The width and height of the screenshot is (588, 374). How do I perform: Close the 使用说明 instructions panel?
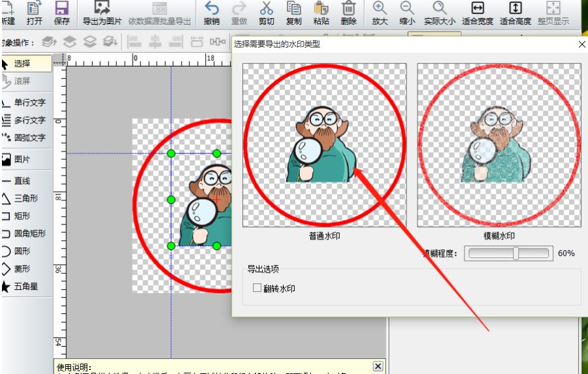tap(378, 366)
